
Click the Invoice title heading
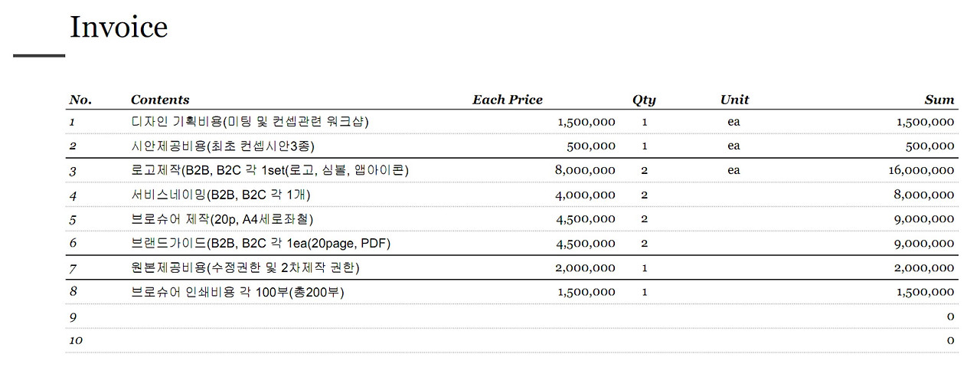[119, 27]
